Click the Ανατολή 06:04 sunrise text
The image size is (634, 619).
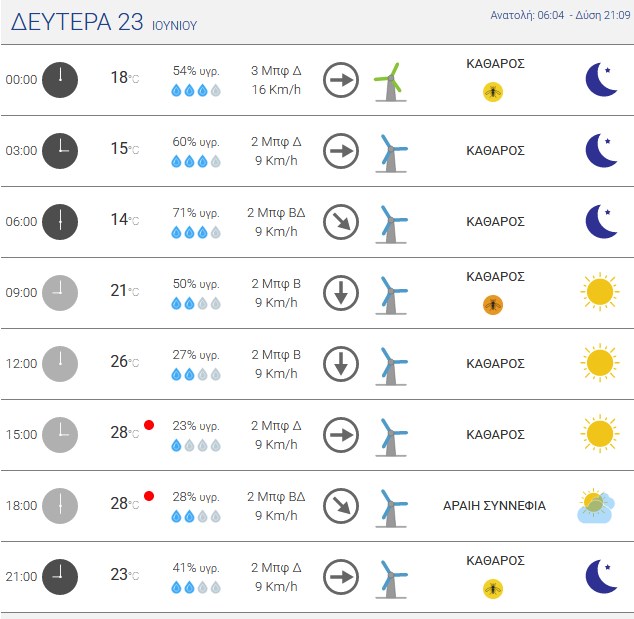click(527, 15)
